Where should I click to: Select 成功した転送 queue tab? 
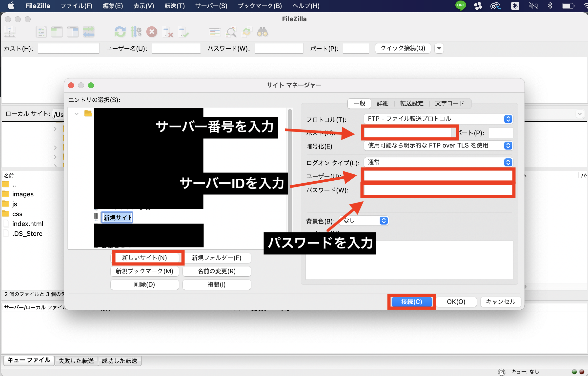[120, 361]
